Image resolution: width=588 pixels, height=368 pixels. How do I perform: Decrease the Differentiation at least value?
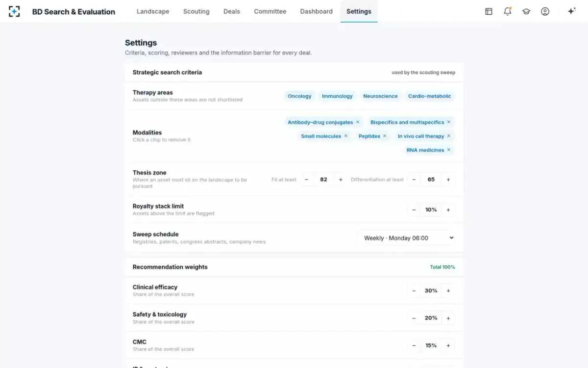click(414, 180)
